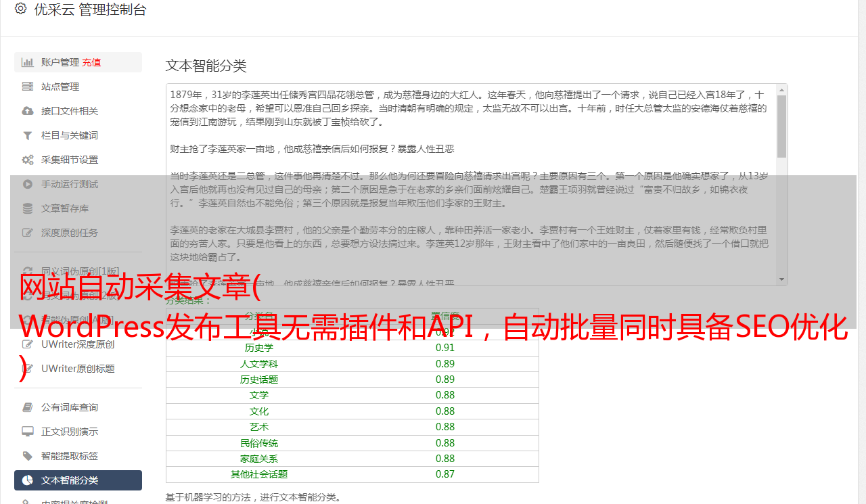Screen dimensions: 866x504
Task: Click the database icon for 文章暂存库
Action: click(28, 208)
